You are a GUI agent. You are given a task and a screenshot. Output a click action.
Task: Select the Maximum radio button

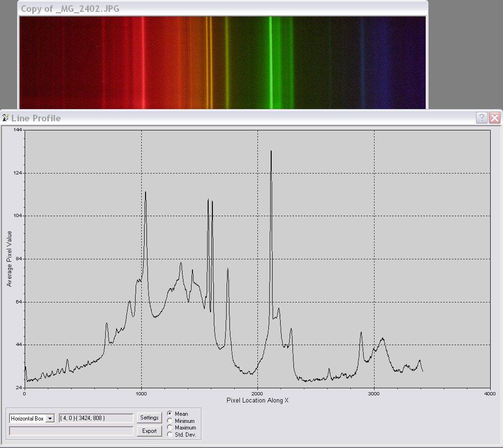coord(170,428)
